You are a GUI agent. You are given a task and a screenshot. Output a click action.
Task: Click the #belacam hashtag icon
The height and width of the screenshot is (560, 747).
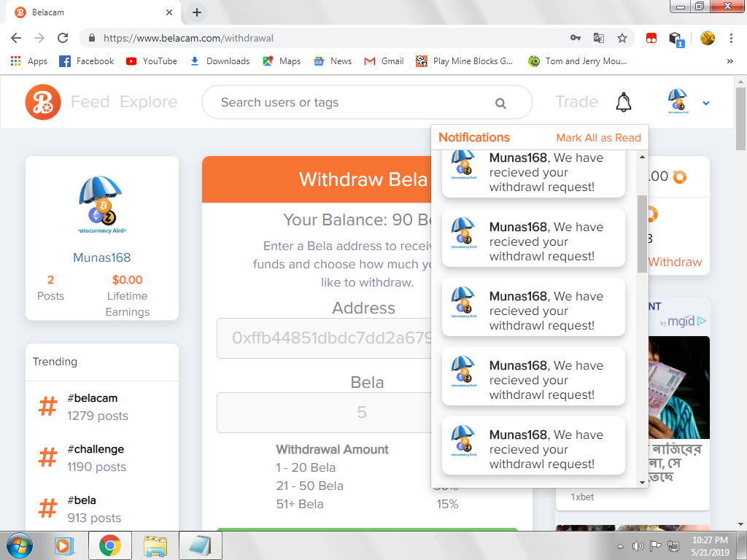(47, 407)
